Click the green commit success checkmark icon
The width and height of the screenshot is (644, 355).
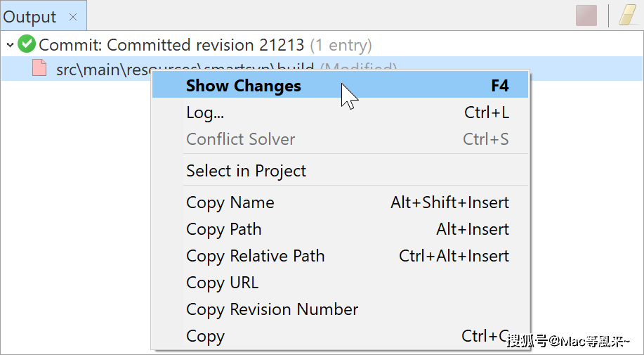(27, 44)
